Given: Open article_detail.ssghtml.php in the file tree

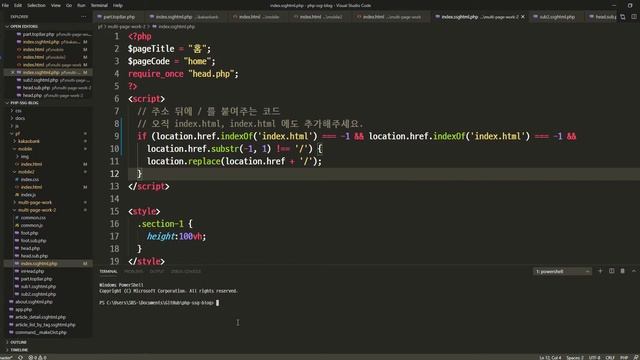Looking at the screenshot, I should 40,317.
